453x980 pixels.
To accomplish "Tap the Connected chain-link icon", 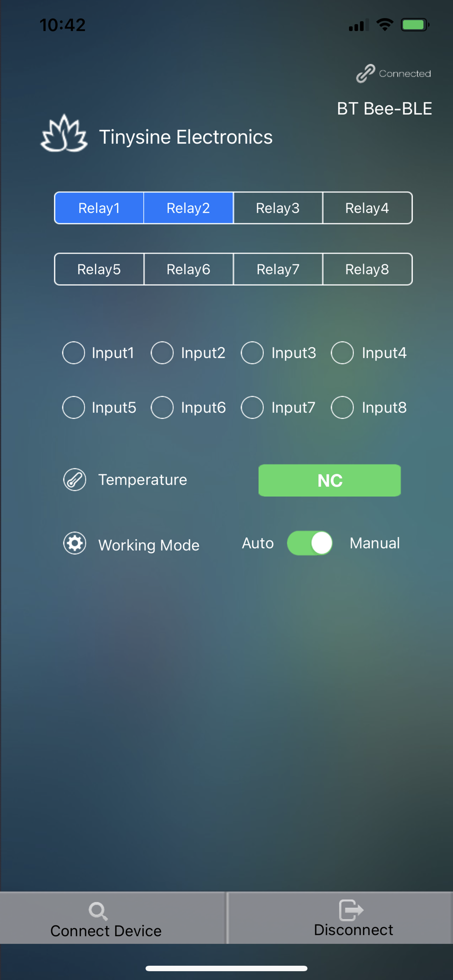I will tap(365, 73).
